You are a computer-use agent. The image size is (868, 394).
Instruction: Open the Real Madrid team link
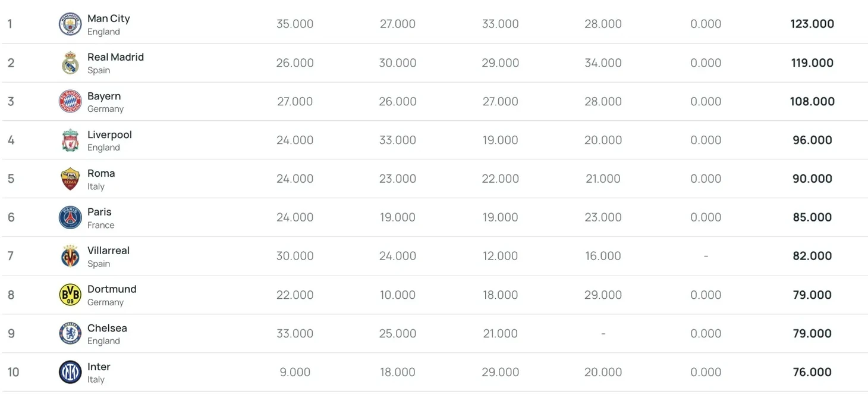pyautogui.click(x=115, y=57)
